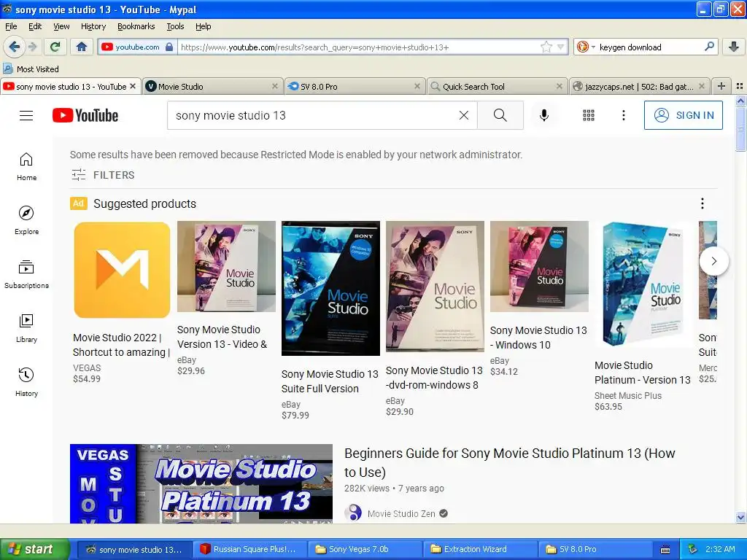Open the YouTube hamburger guide menu
This screenshot has width=747, height=560.
pos(26,116)
